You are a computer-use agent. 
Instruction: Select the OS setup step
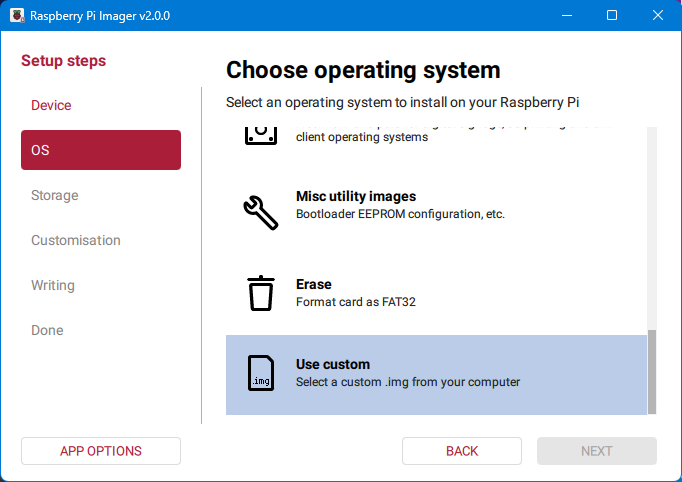coord(101,150)
